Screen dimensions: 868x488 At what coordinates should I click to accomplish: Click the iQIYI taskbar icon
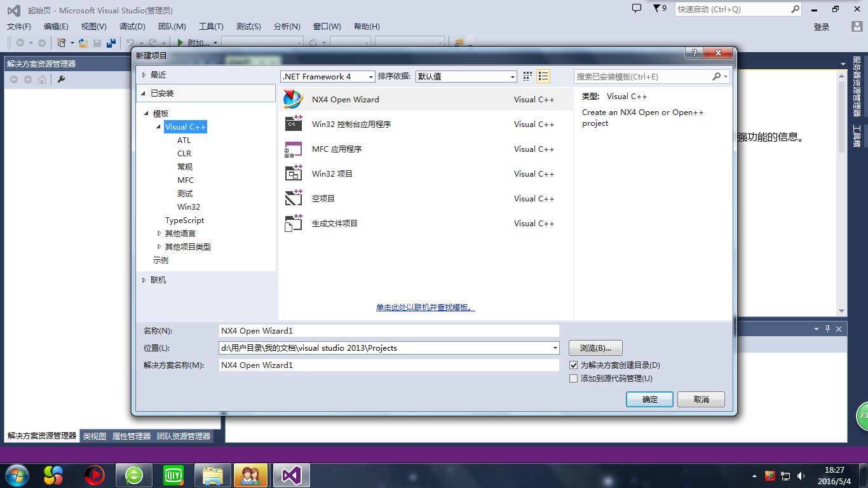pyautogui.click(x=173, y=475)
